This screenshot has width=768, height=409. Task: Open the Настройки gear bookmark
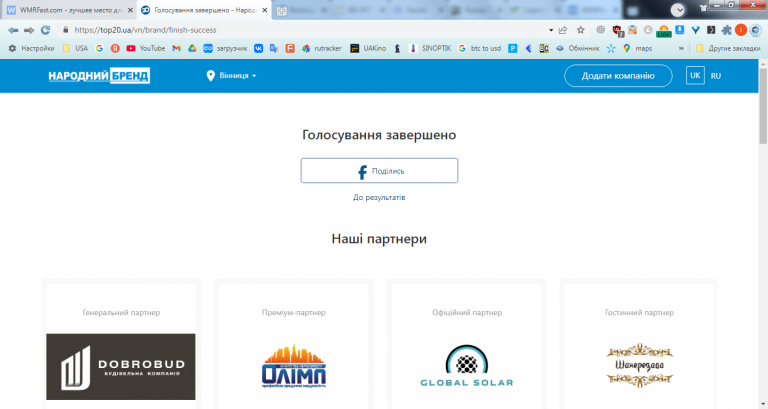tap(31, 48)
